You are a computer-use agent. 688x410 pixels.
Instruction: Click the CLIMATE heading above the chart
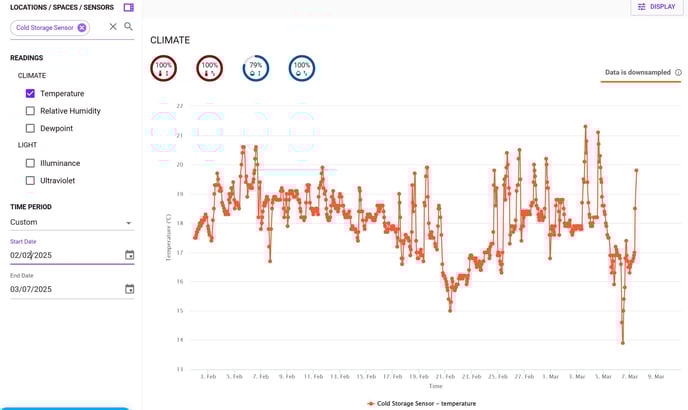(170, 40)
